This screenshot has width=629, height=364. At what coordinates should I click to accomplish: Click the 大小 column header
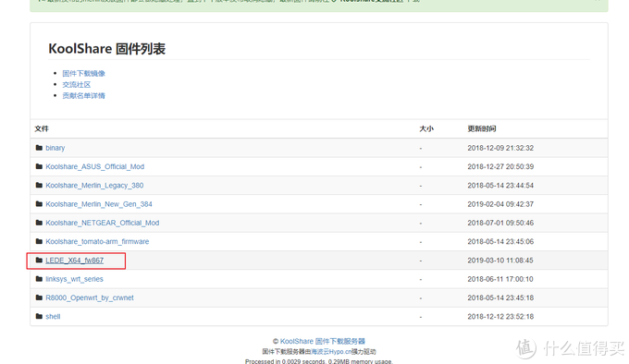[x=426, y=128]
